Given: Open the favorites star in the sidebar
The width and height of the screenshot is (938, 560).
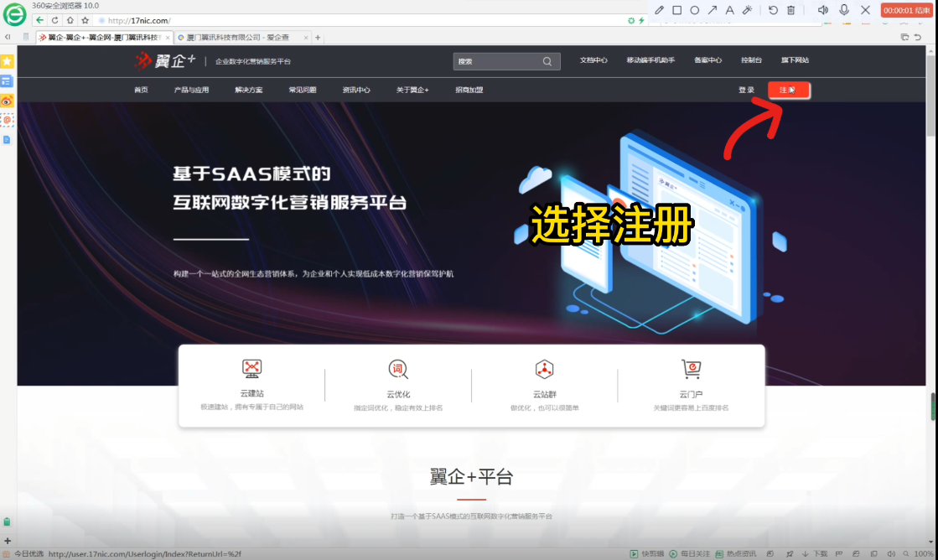Looking at the screenshot, I should tap(8, 62).
